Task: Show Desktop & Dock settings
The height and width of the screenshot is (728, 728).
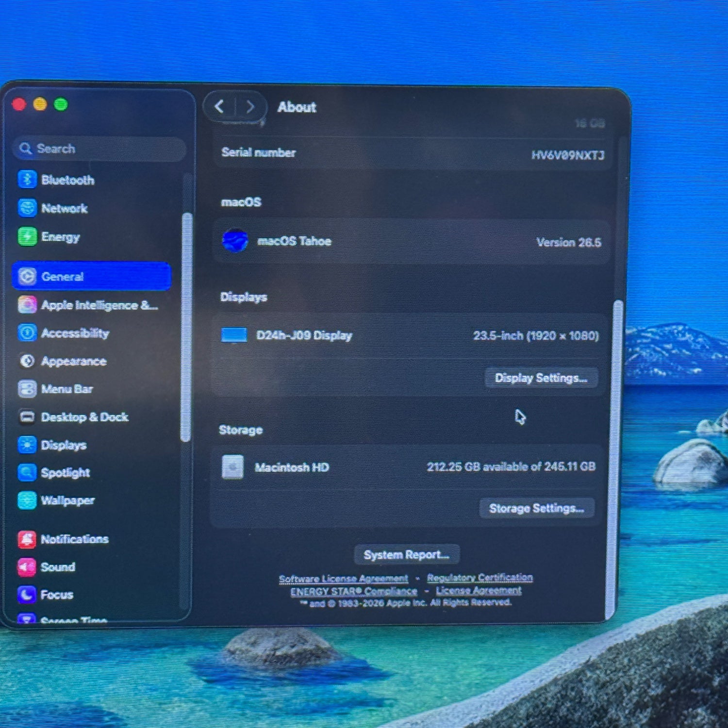Action: tap(92, 417)
